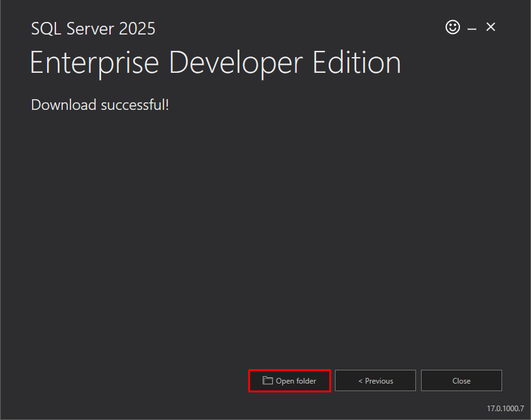
Task: Click the version number 17.0.1000.7
Action: click(x=505, y=409)
